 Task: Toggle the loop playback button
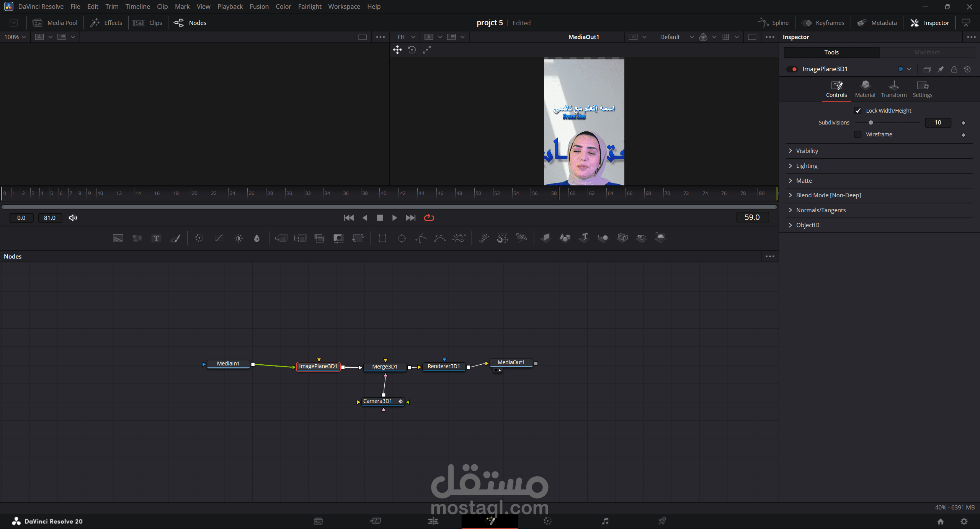pyautogui.click(x=429, y=218)
